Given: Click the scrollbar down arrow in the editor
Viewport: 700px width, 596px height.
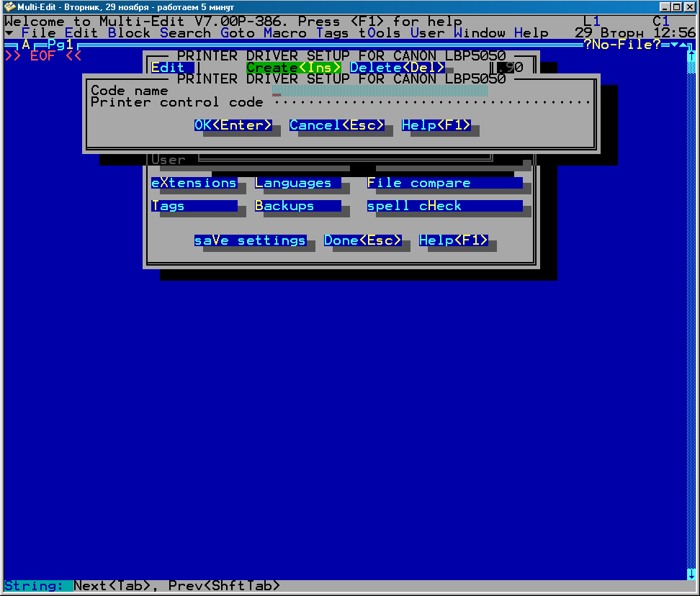Looking at the screenshot, I should pos(691,574).
